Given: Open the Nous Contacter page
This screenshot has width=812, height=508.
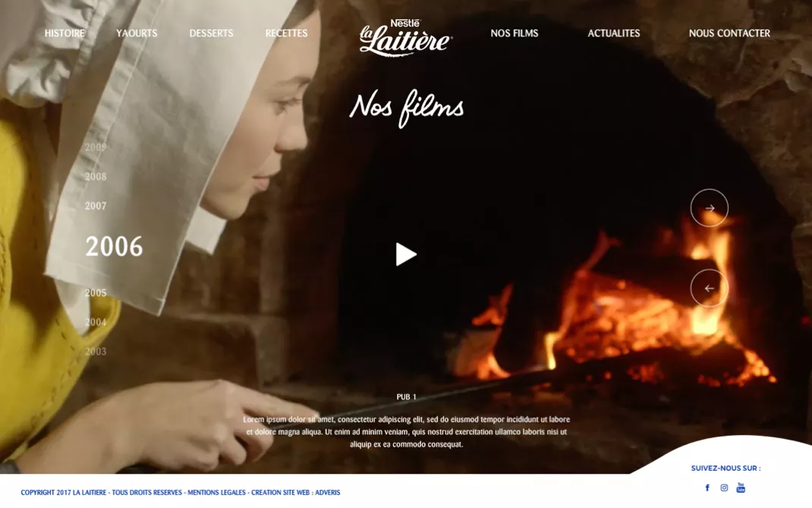Looking at the screenshot, I should pos(729,33).
